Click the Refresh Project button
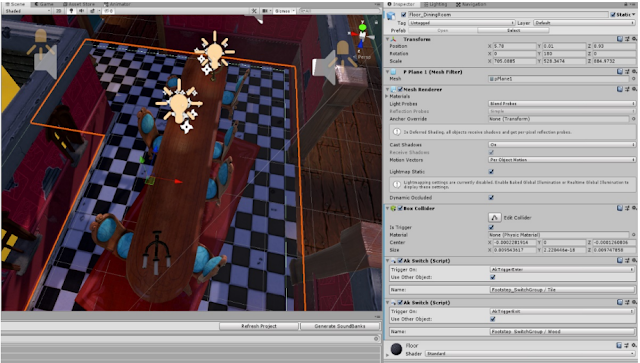 coord(259,326)
